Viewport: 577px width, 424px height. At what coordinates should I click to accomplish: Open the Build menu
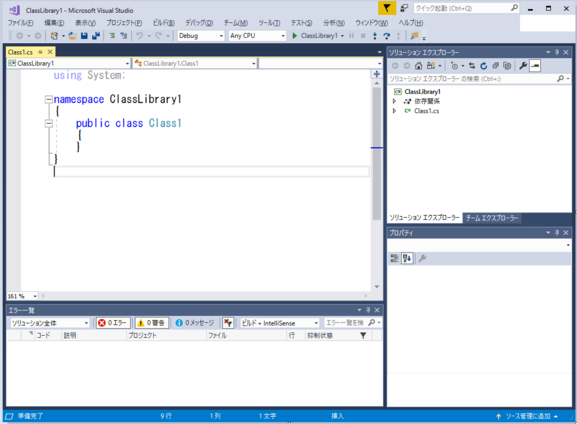point(164,23)
